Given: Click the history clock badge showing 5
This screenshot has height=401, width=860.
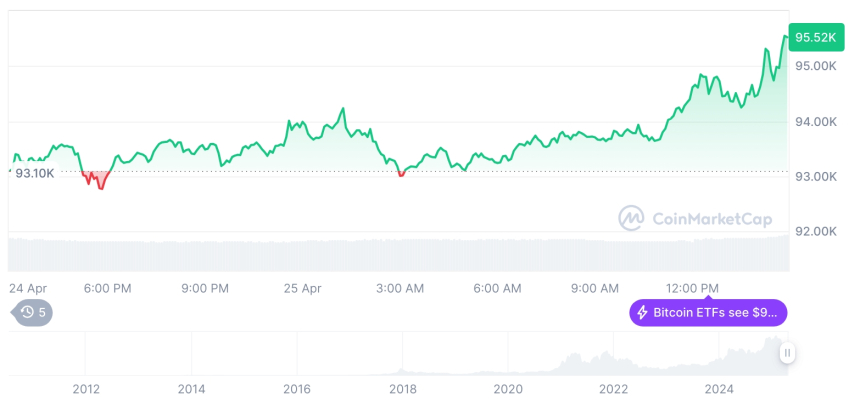Looking at the screenshot, I should click(33, 313).
